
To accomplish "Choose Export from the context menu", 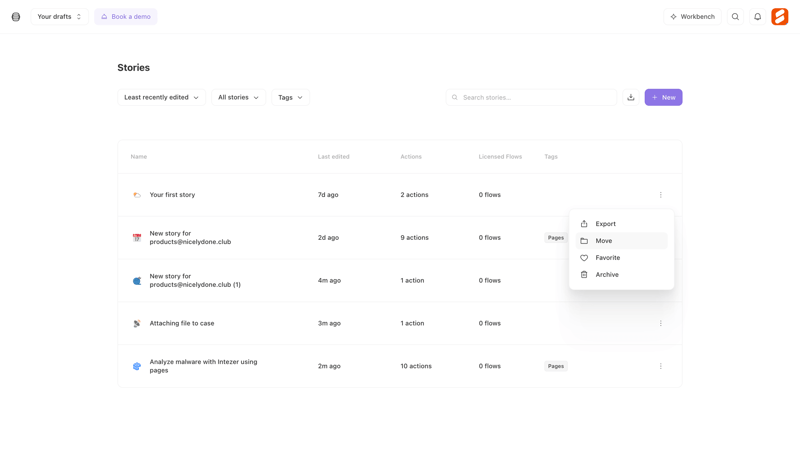I will (621, 224).
